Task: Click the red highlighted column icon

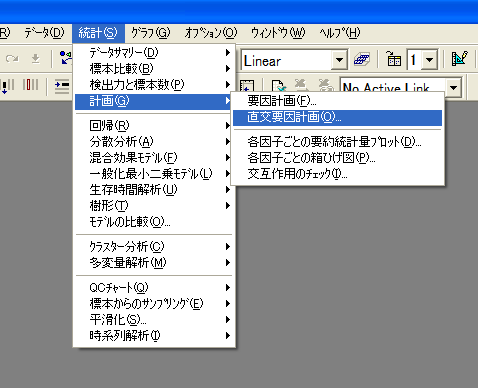Action: pyautogui.click(x=31, y=84)
